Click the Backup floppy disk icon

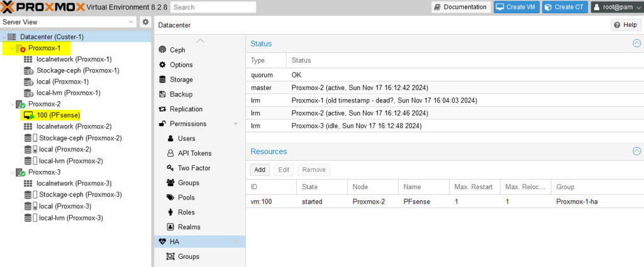click(162, 94)
